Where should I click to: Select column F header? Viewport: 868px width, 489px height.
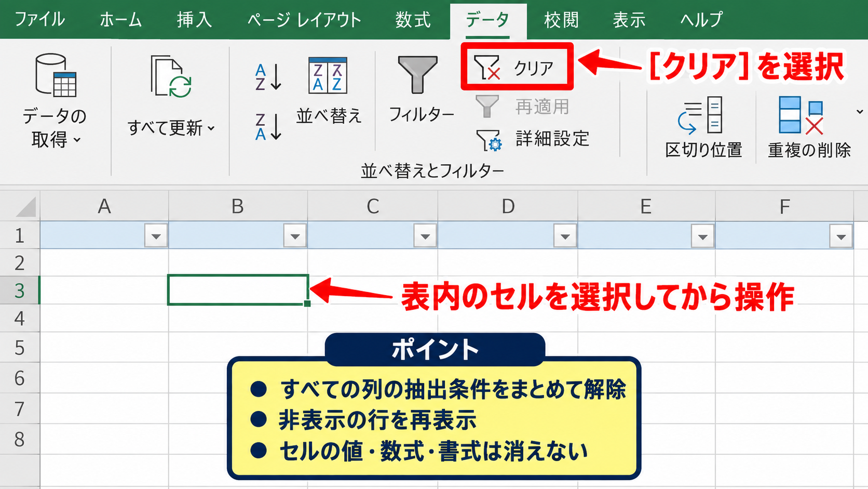click(x=784, y=206)
